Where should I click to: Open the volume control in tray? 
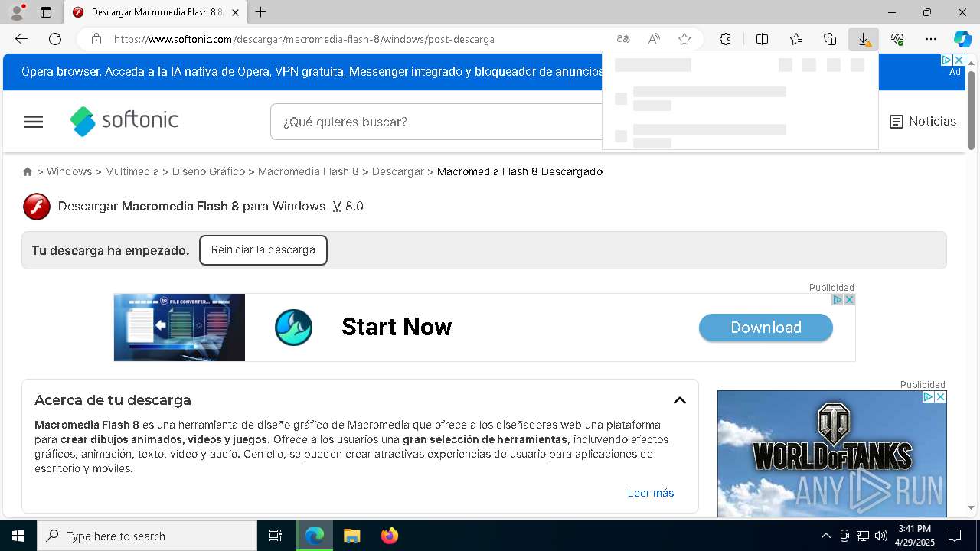coord(880,536)
